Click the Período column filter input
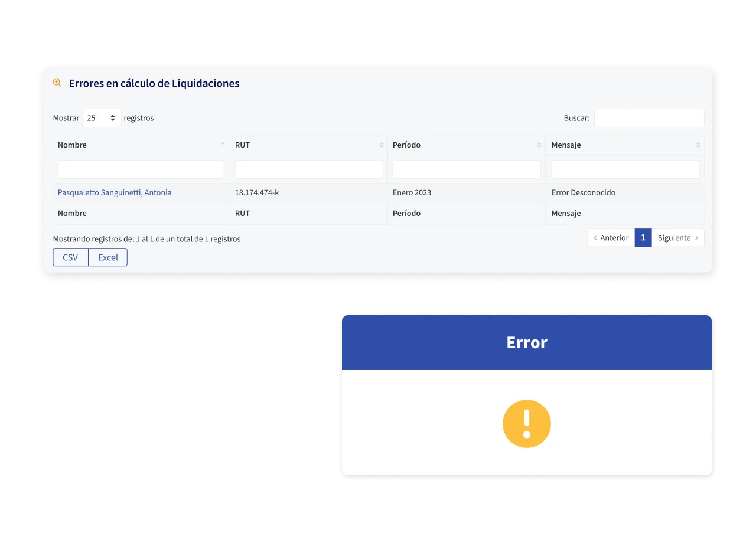 click(467, 169)
